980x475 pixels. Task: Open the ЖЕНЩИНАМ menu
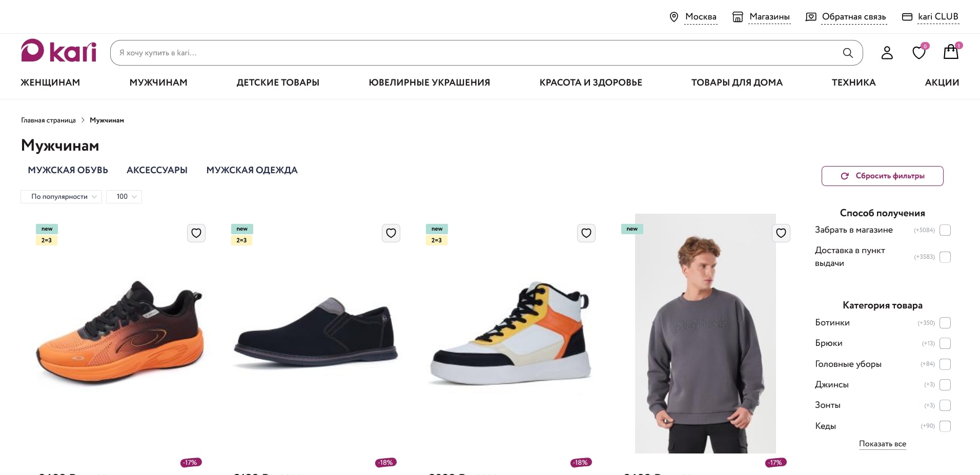tap(50, 82)
